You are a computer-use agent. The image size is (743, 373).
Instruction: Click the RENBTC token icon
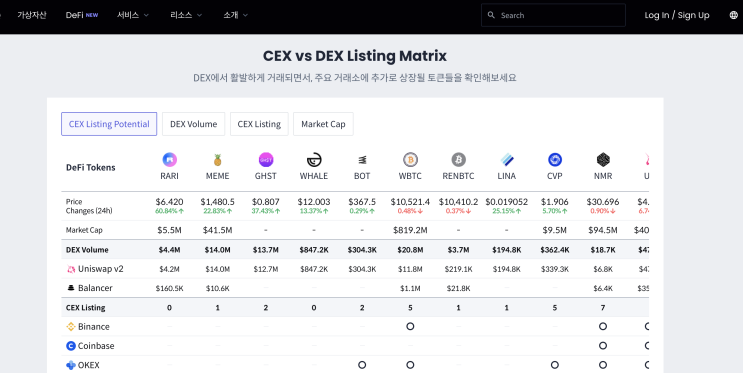point(458,160)
